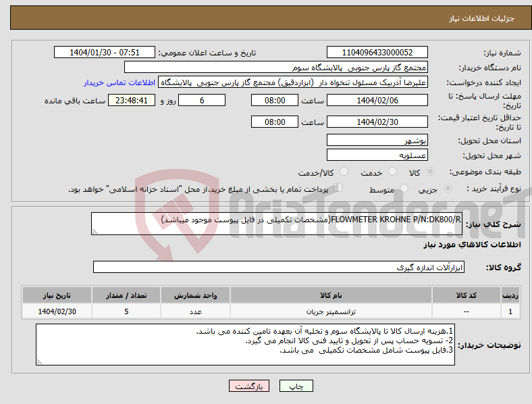Click the resize handle of the description textarea
This screenshot has height=404, width=532.
coord(95,232)
